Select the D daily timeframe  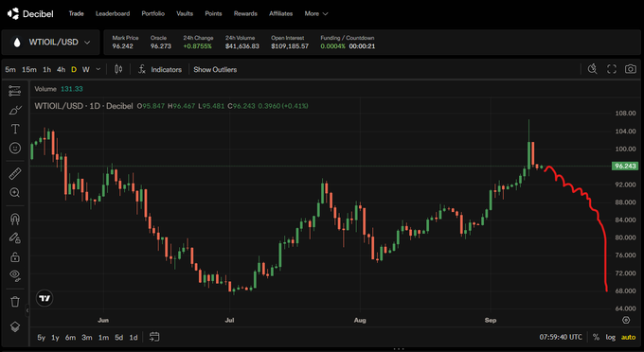coord(74,69)
